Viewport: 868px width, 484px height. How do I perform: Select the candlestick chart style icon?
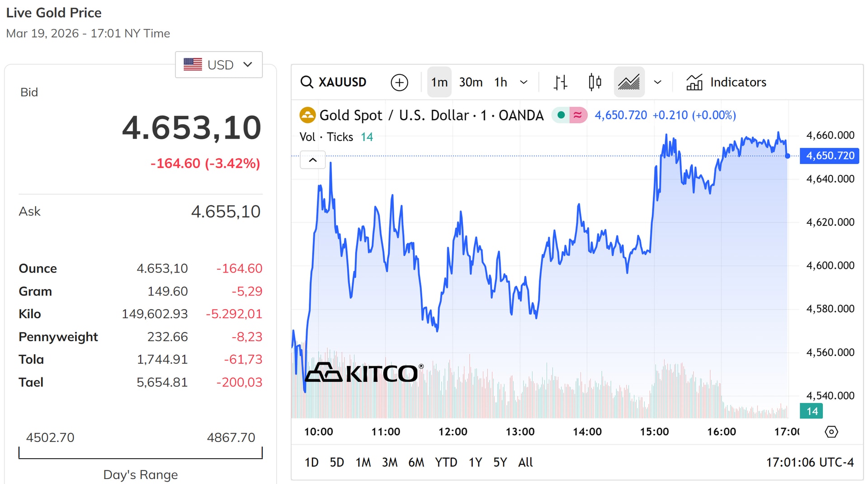pos(595,82)
